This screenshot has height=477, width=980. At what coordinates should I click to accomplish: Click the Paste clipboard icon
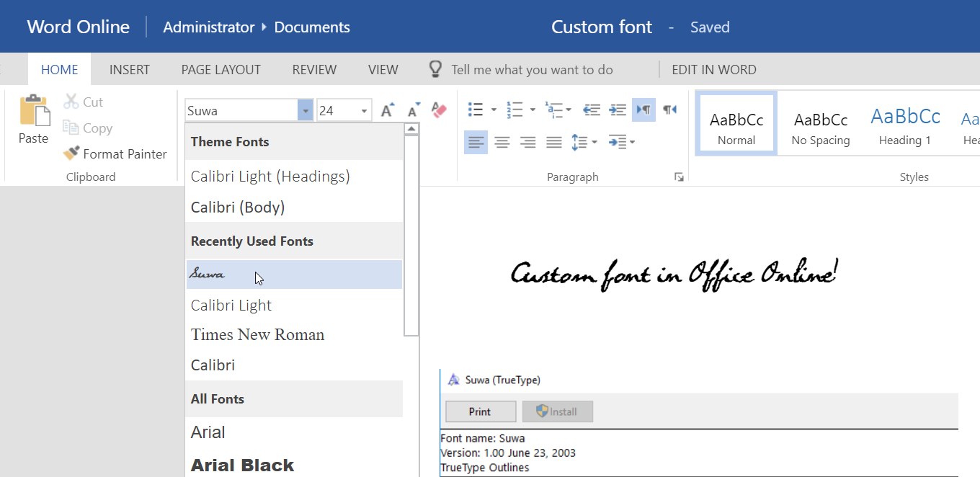(34, 111)
